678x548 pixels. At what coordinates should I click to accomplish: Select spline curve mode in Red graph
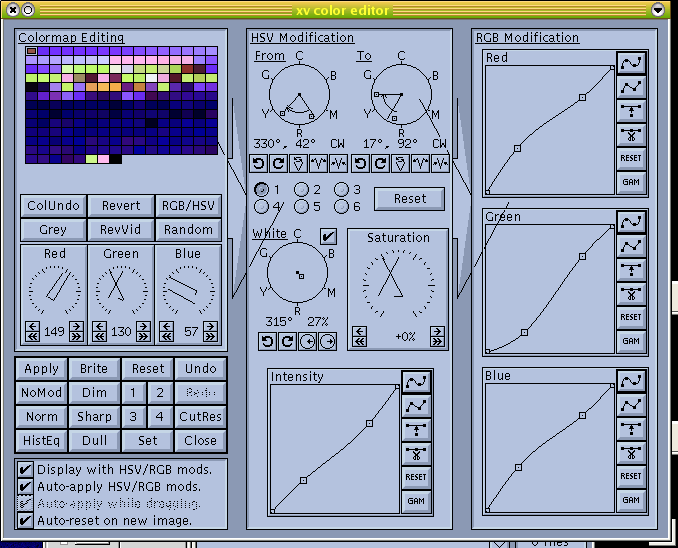pos(631,63)
